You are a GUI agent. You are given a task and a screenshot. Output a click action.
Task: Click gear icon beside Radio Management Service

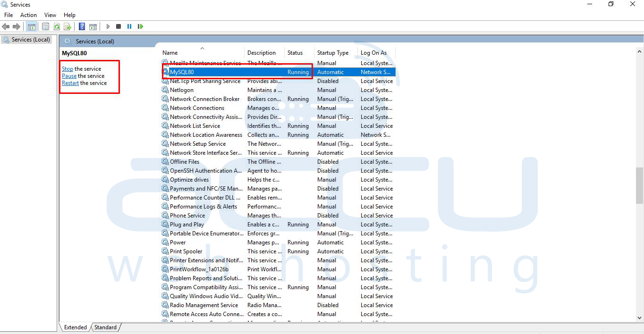(x=165, y=305)
